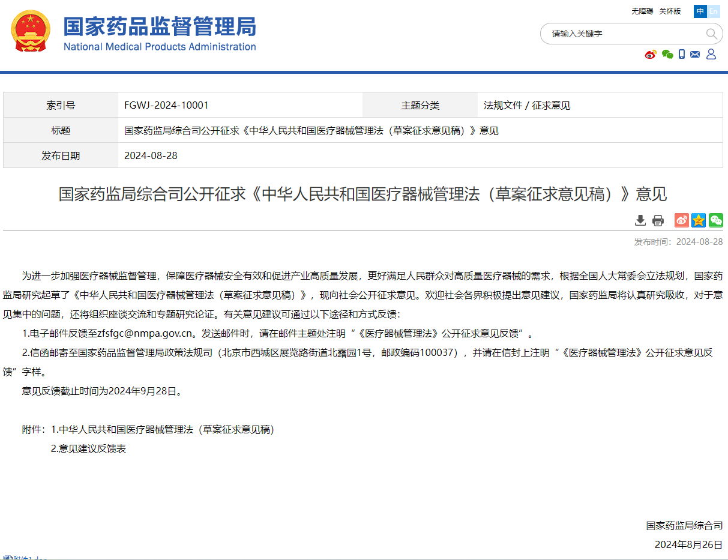
Task: Enable 无障碍 accessibility mode
Action: pyautogui.click(x=642, y=11)
